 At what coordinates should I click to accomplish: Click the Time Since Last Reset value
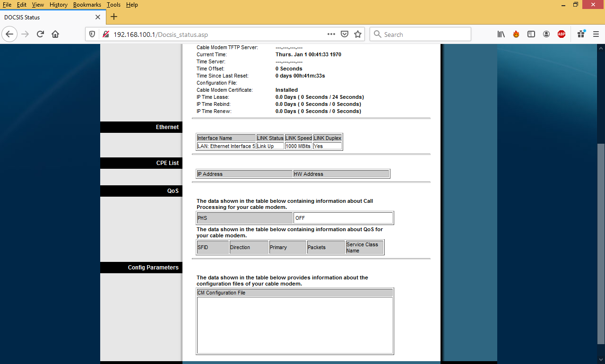(x=300, y=76)
